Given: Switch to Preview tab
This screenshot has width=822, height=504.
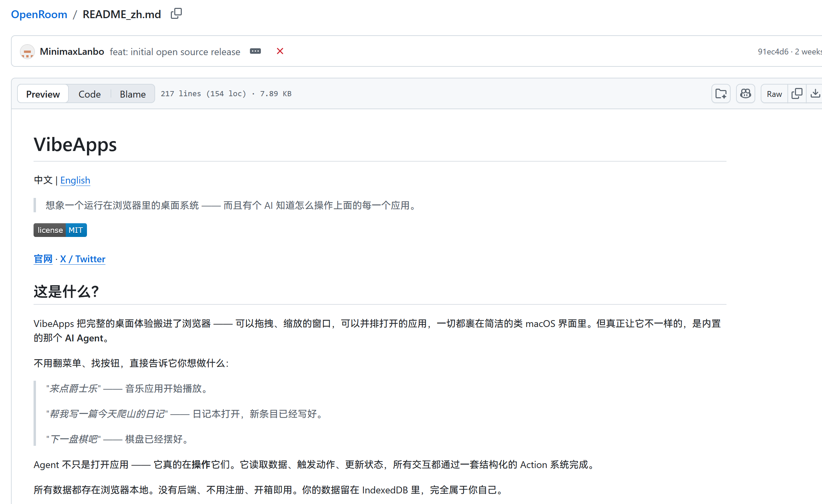Looking at the screenshot, I should click(43, 94).
